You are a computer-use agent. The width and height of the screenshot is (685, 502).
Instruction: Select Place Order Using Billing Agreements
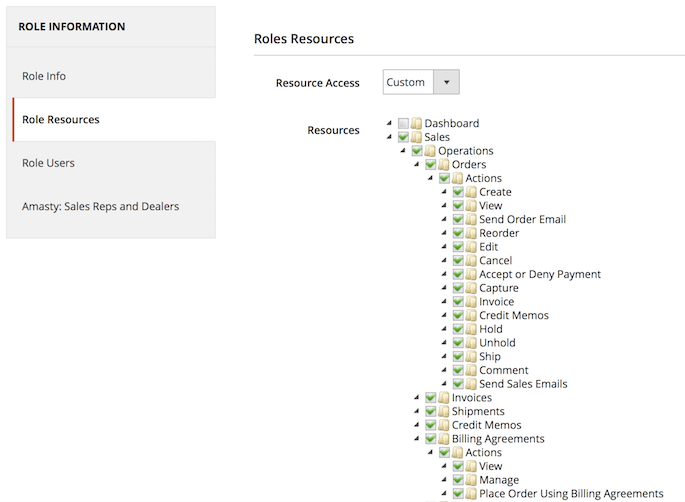tap(571, 494)
